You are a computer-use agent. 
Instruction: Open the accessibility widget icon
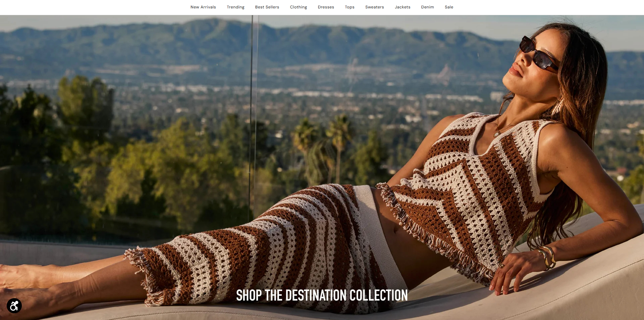(x=14, y=306)
